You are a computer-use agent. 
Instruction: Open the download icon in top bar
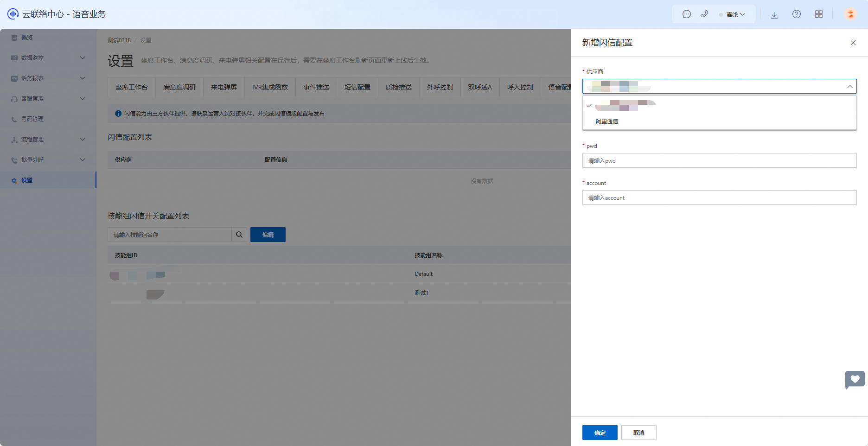(x=774, y=15)
